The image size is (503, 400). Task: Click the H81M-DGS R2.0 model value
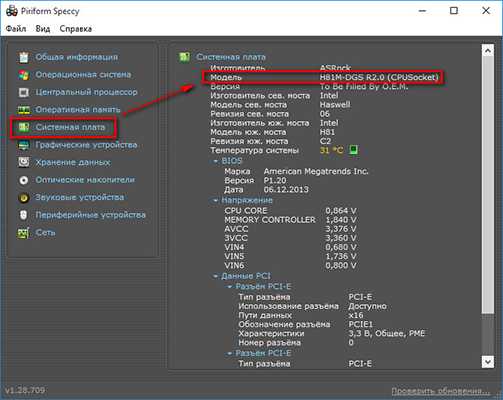coord(379,77)
